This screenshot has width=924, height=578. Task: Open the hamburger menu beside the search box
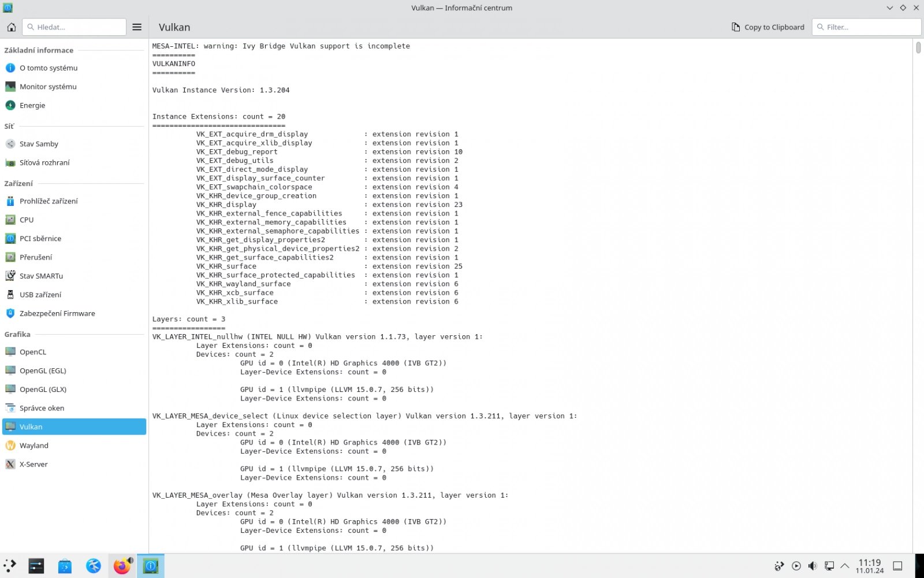click(137, 27)
